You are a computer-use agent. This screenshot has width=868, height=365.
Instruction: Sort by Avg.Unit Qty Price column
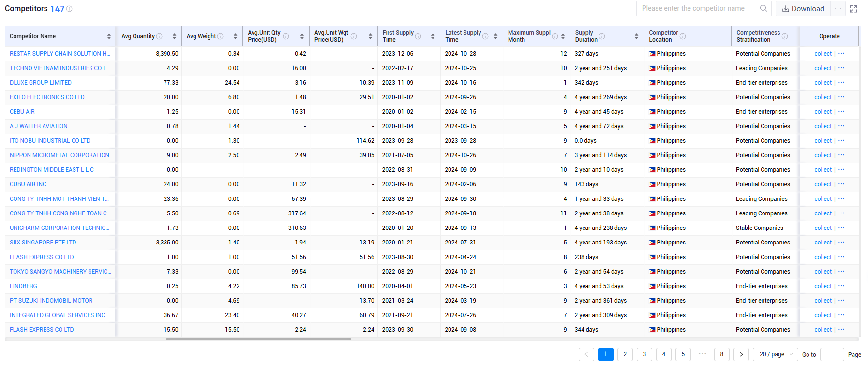click(x=302, y=36)
